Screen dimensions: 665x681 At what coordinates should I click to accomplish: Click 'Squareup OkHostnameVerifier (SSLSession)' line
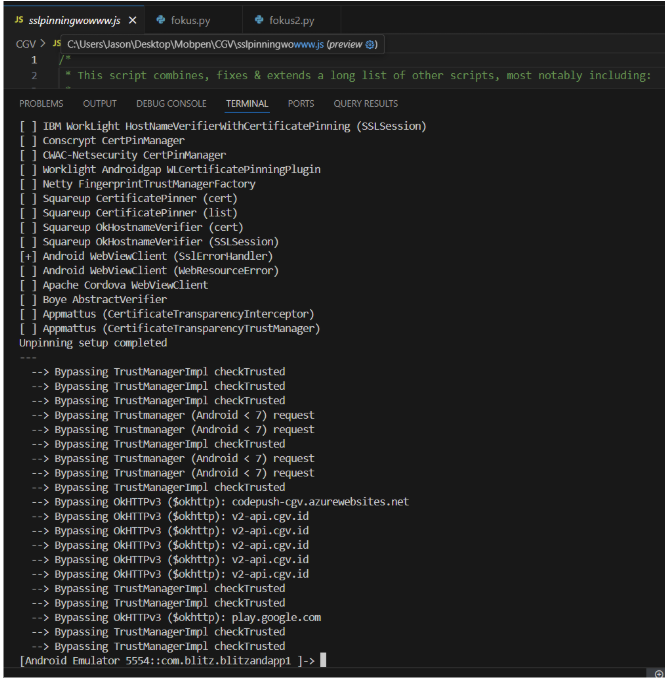coord(149,241)
